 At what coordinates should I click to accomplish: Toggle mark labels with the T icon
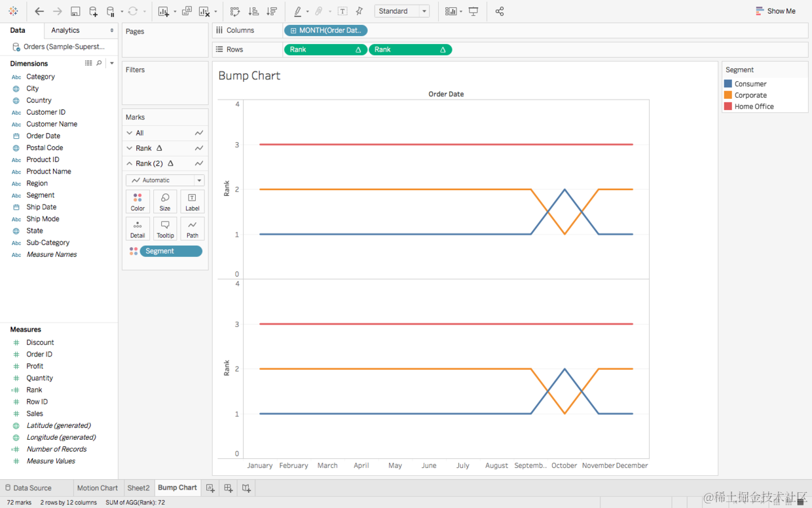342,11
